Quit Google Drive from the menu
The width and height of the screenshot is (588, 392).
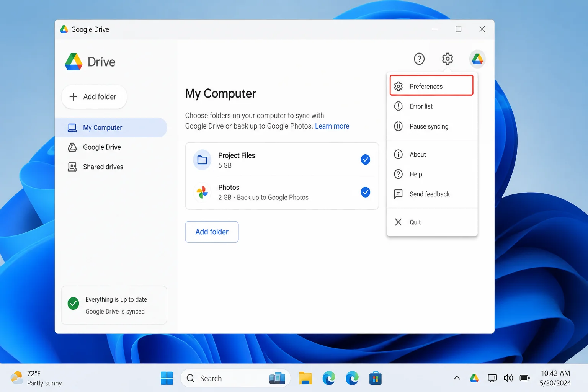point(431,222)
